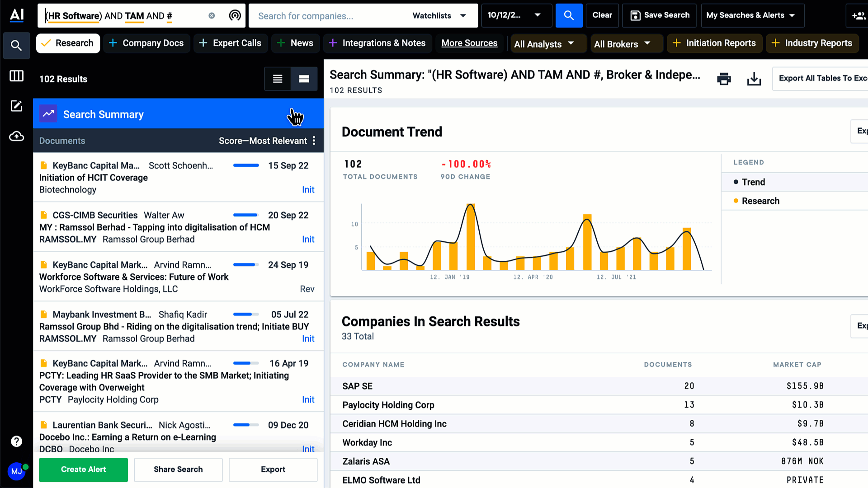Click the Share Search button
The height and width of the screenshot is (488, 868).
178,469
